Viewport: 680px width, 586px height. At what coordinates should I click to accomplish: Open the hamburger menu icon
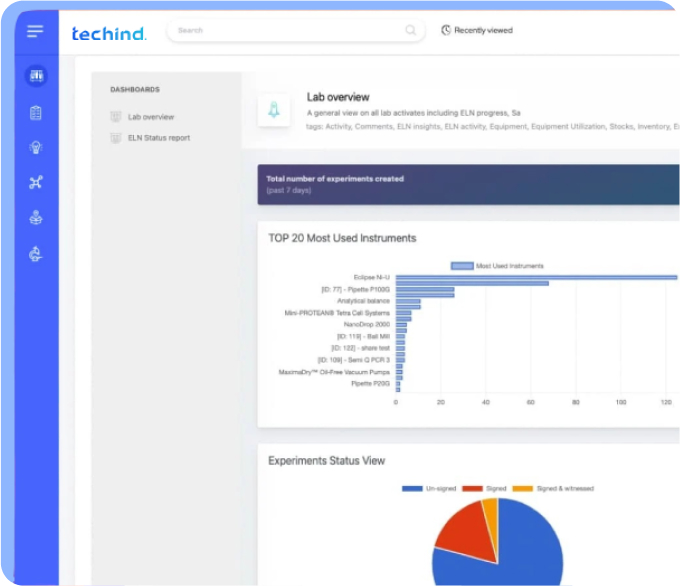click(x=35, y=31)
